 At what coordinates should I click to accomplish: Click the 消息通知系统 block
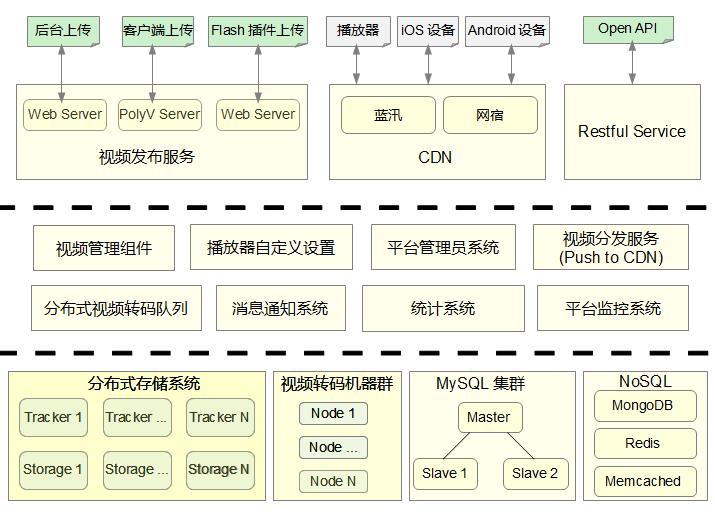tap(280, 309)
